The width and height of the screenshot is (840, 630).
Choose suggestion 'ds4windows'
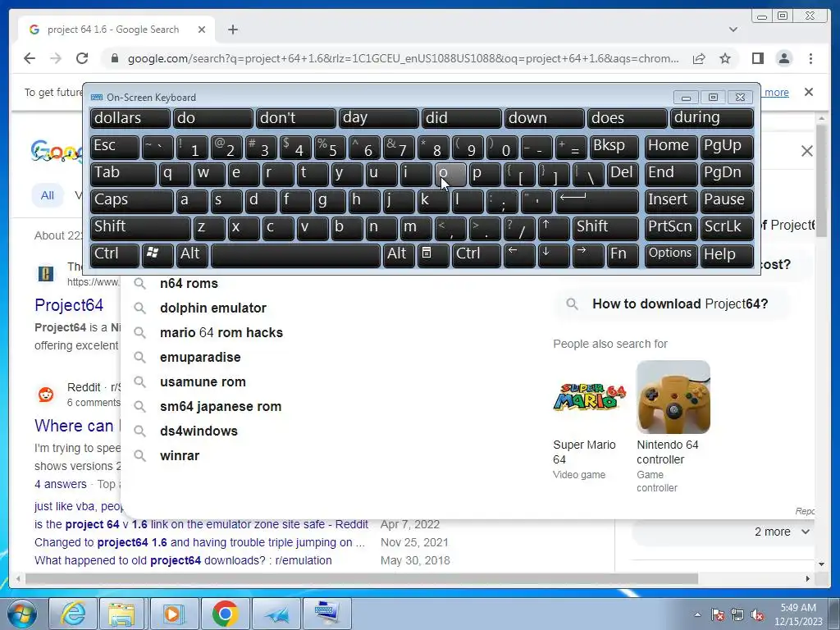tap(199, 431)
